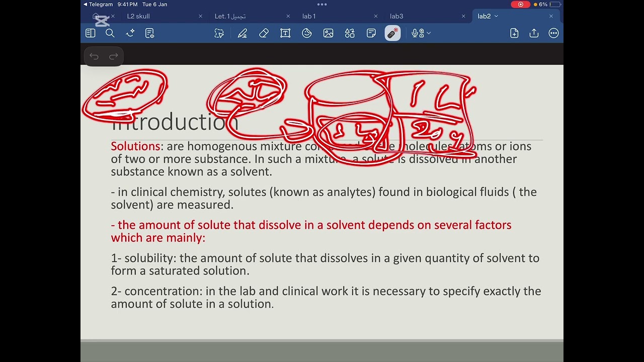Open the AI sparkle tool
644x362 pixels.
point(130,33)
